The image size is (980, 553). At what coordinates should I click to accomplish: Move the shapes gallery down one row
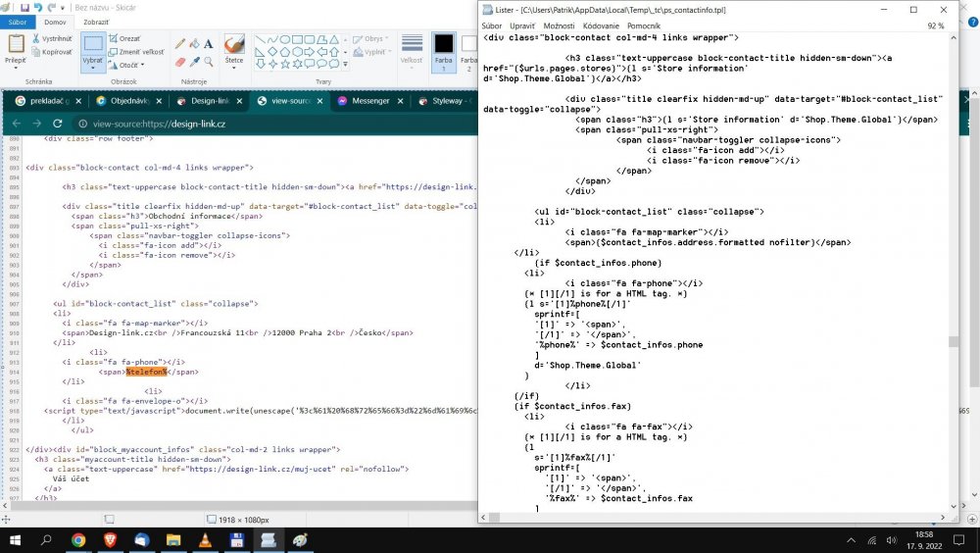(345, 51)
